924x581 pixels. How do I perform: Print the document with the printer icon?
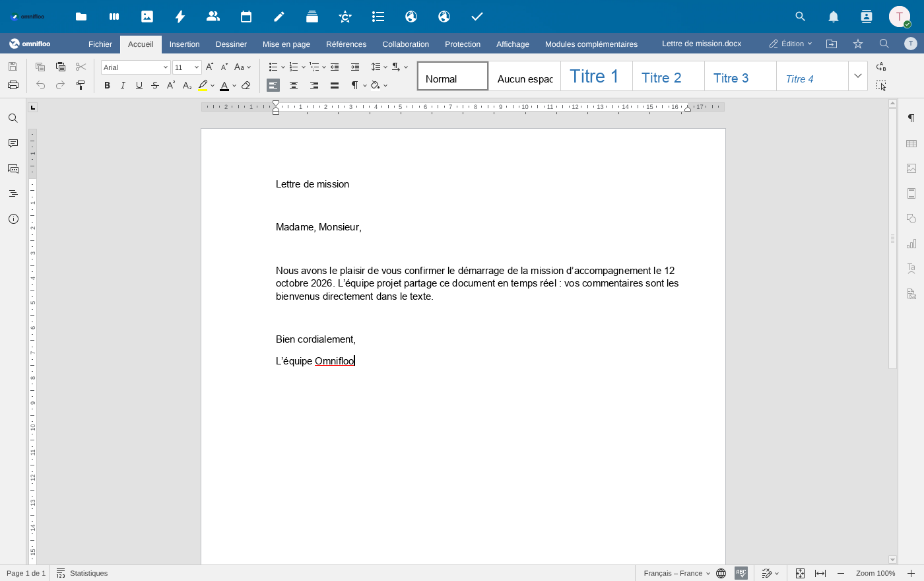tap(13, 85)
